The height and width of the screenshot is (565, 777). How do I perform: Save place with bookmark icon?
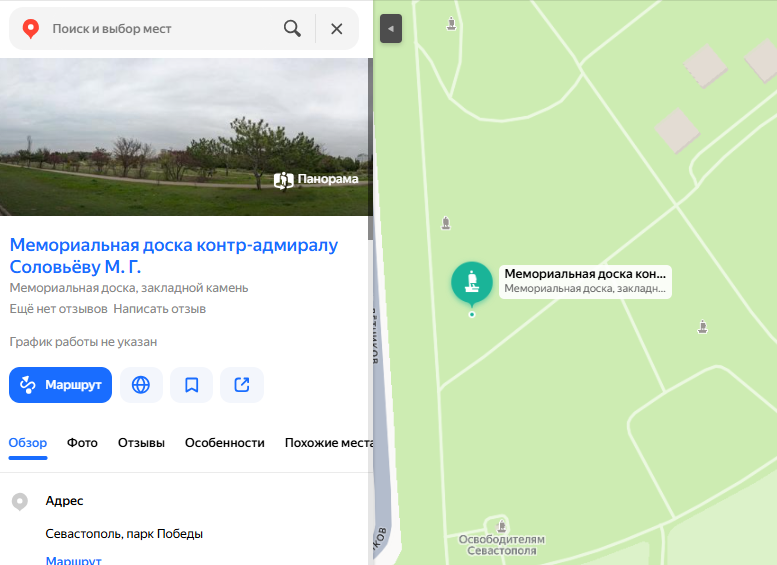pos(191,385)
